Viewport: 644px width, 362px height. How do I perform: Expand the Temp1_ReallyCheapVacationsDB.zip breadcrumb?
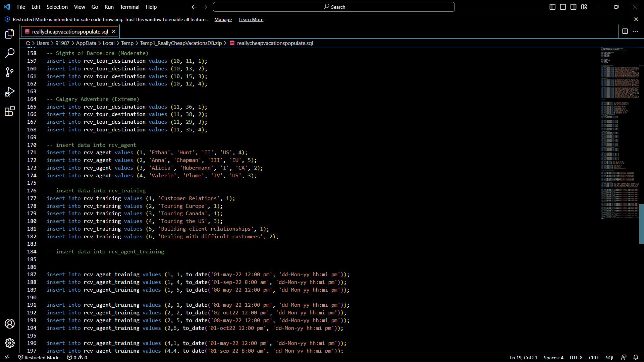click(181, 43)
